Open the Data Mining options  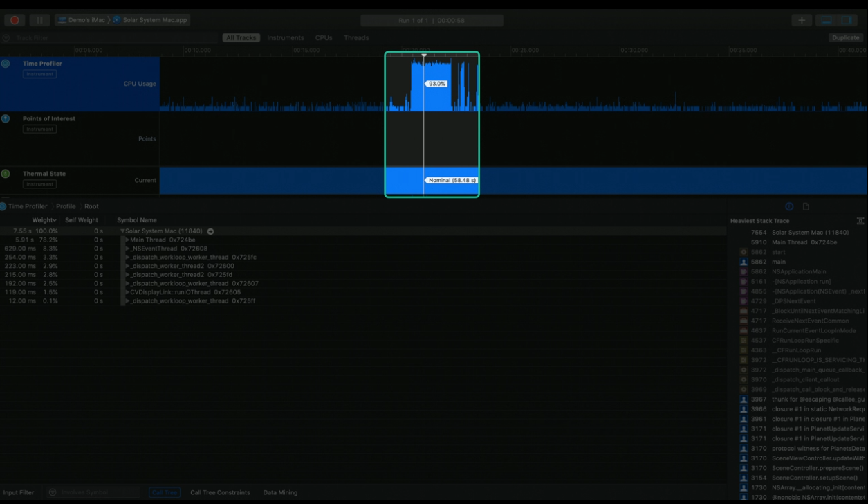[x=280, y=493]
